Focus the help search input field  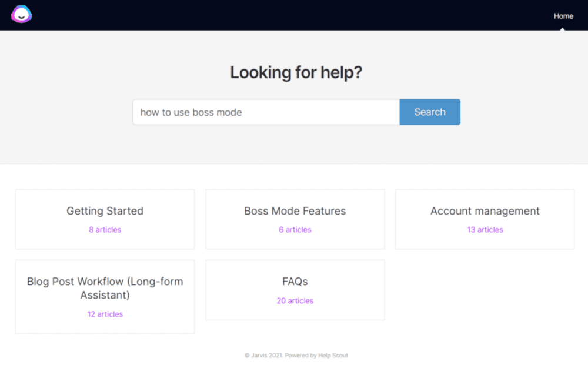click(266, 112)
